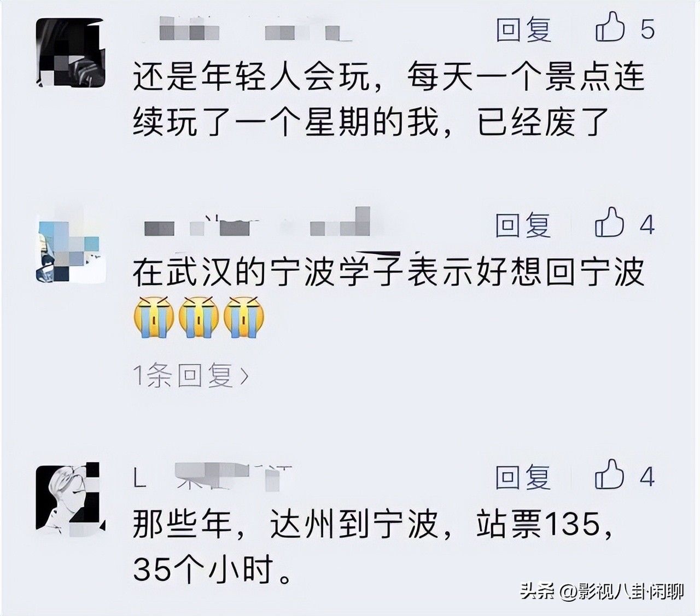700x616 pixels.
Task: Click the first crying emoji
Action: click(154, 316)
